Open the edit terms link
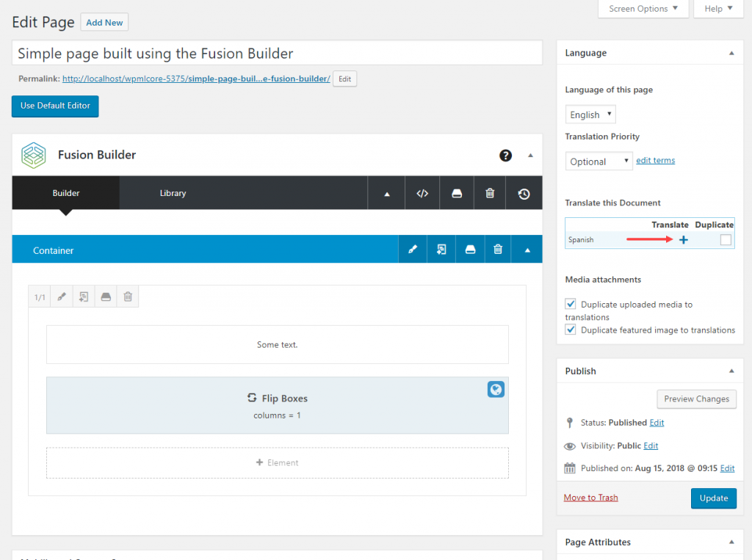 (655, 160)
